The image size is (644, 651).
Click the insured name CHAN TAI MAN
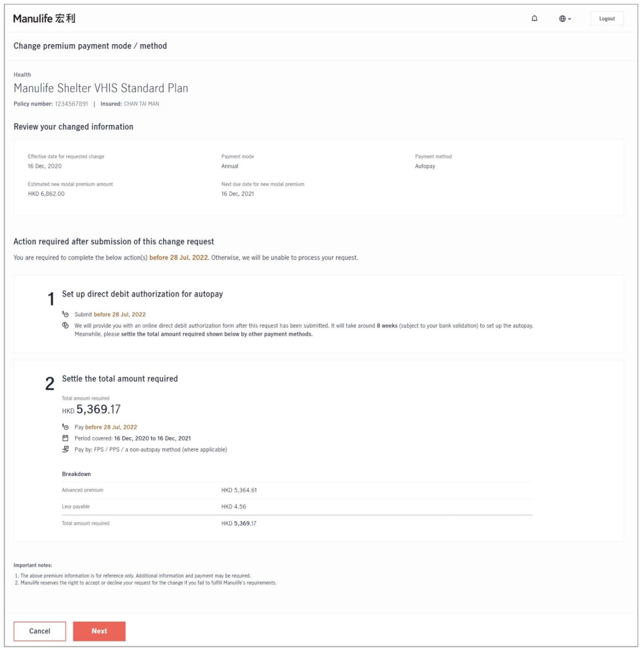point(141,104)
